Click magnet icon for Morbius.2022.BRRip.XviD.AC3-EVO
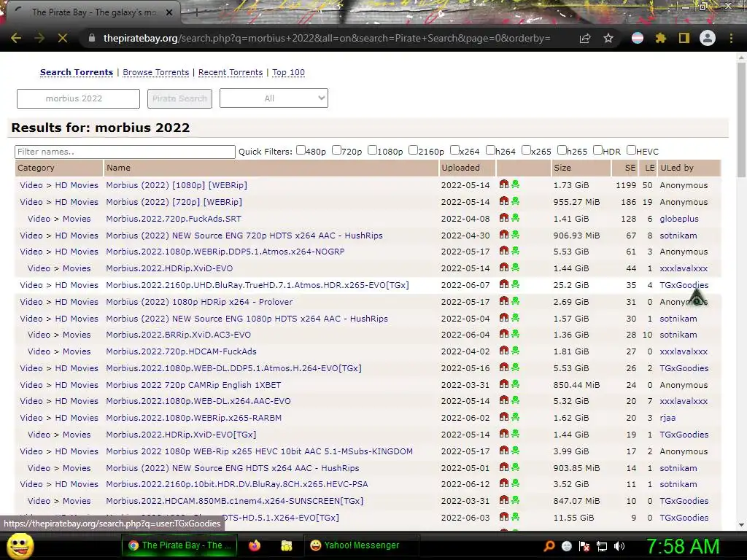The image size is (747, 560). click(x=504, y=334)
